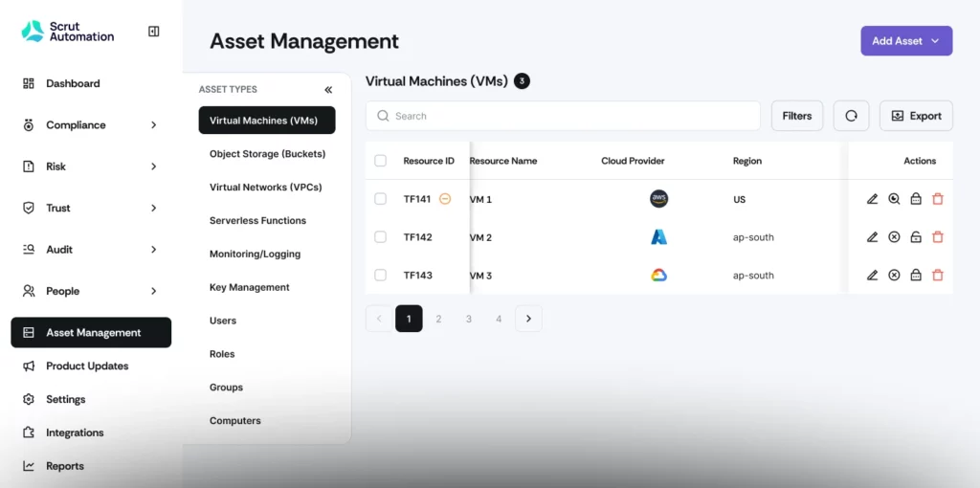This screenshot has width=980, height=488.
Task: Go to previous page with left arrow
Action: click(379, 319)
